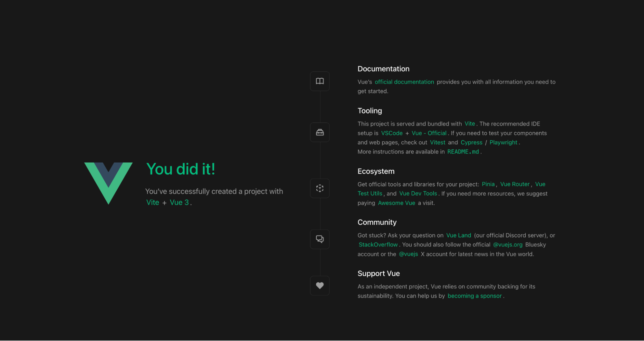The height and width of the screenshot is (341, 644).
Task: Open the Vite link in Tooling
Action: [x=470, y=124]
